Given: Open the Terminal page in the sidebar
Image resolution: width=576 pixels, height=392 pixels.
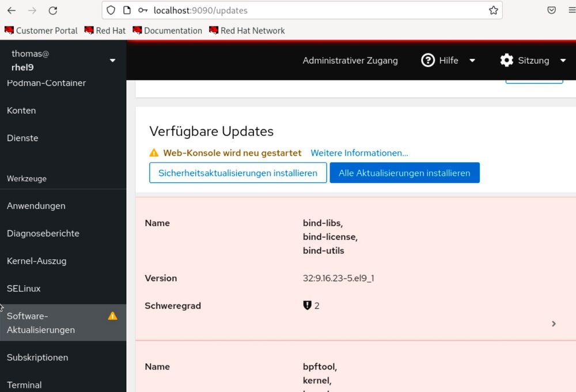Looking at the screenshot, I should [24, 385].
